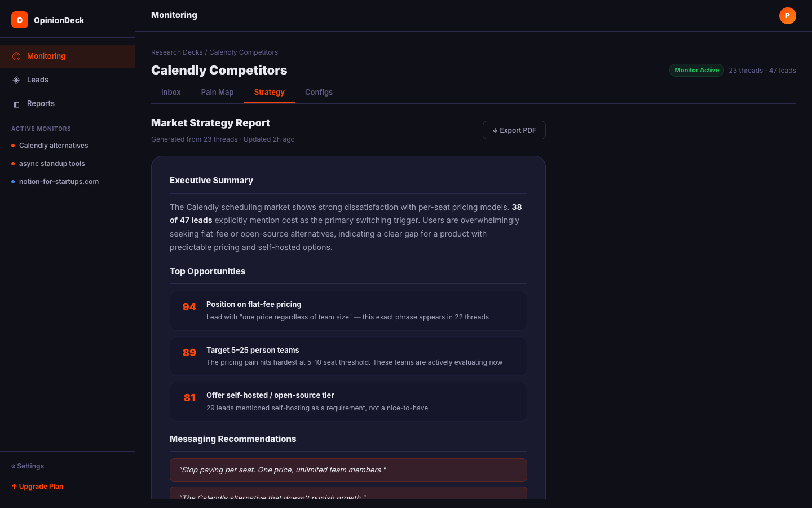This screenshot has width=812, height=508.
Task: Select the Monitoring icon in the sidebar
Action: [16, 56]
